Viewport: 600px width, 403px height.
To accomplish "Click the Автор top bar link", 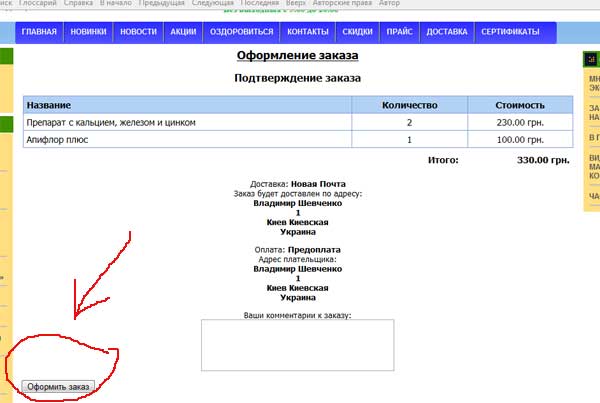I will (389, 3).
